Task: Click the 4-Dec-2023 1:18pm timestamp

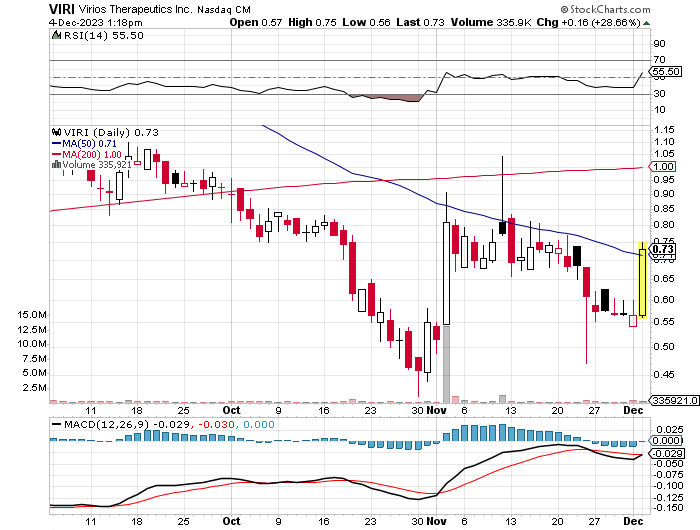Action: pyautogui.click(x=96, y=22)
